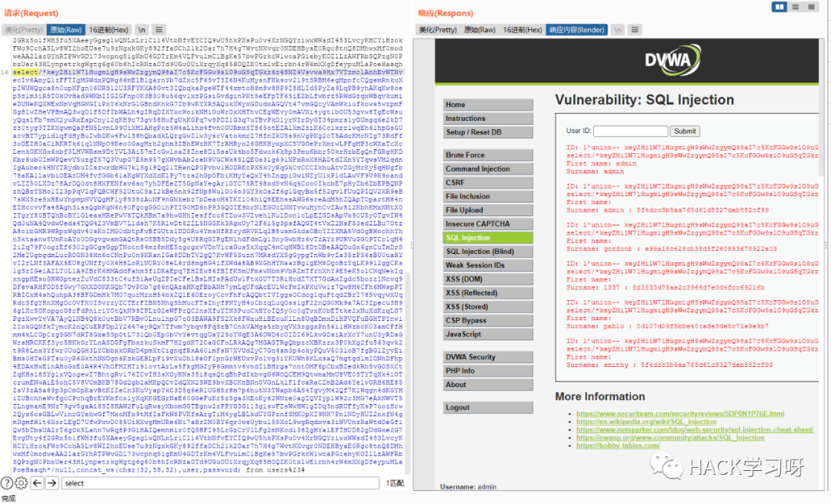Open XSS (Stored) module
The height and width of the screenshot is (504, 831).
pos(488,306)
